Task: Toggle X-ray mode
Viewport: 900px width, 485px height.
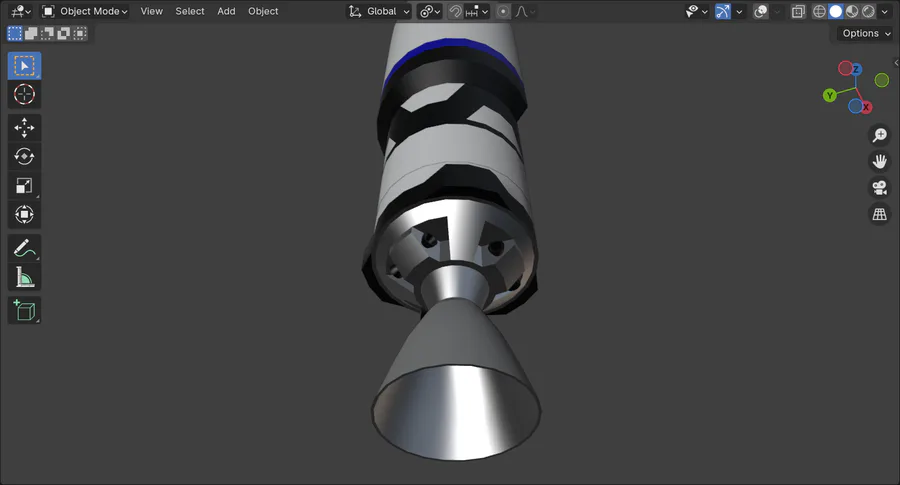Action: click(798, 11)
